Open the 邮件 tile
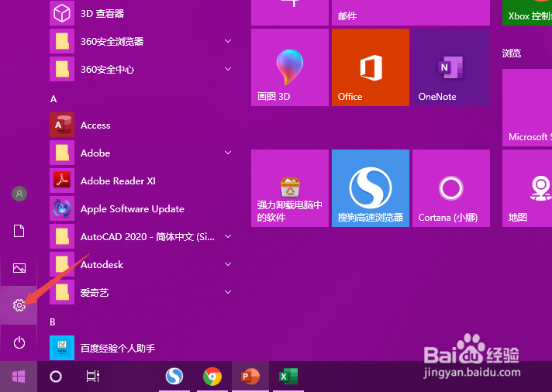The width and height of the screenshot is (552, 392). coord(410,12)
